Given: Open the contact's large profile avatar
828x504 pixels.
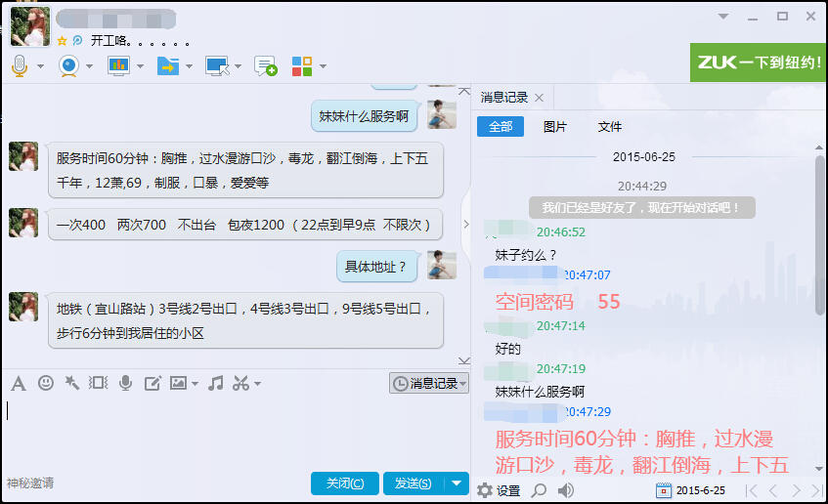Looking at the screenshot, I should point(30,26).
